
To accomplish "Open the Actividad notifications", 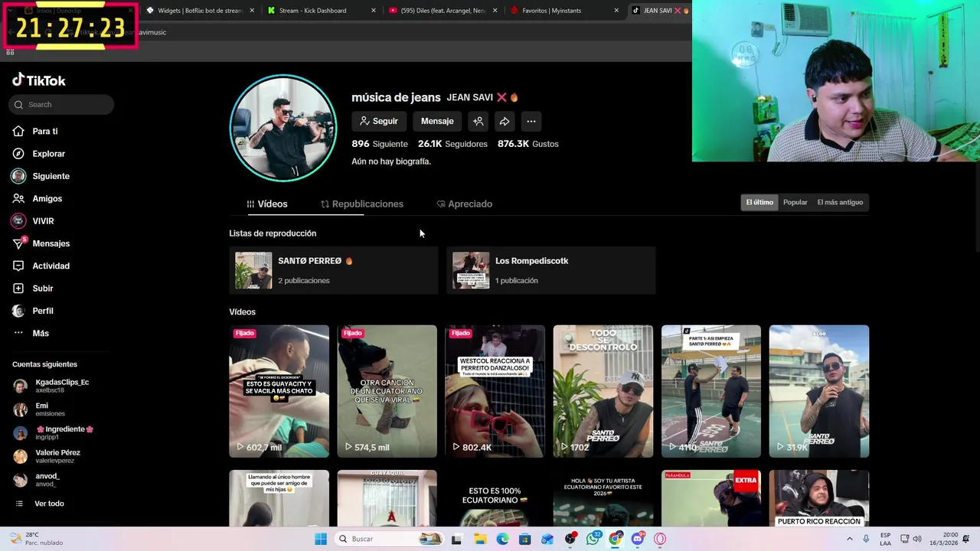I will tap(41, 266).
